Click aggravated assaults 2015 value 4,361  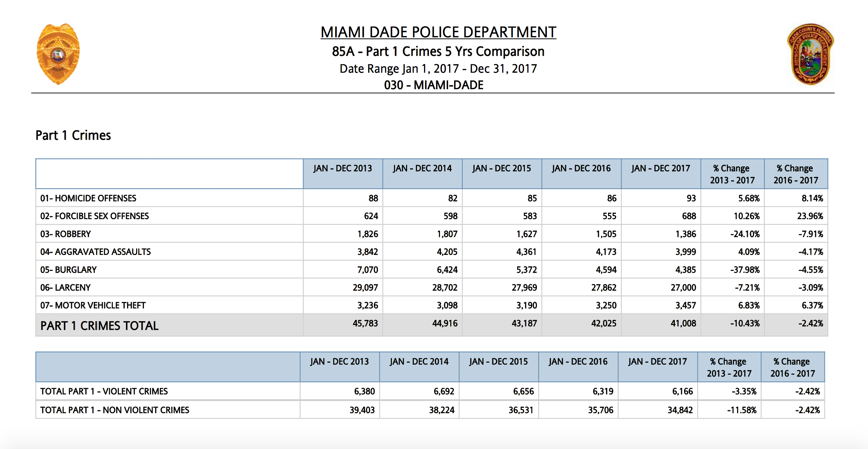(526, 252)
